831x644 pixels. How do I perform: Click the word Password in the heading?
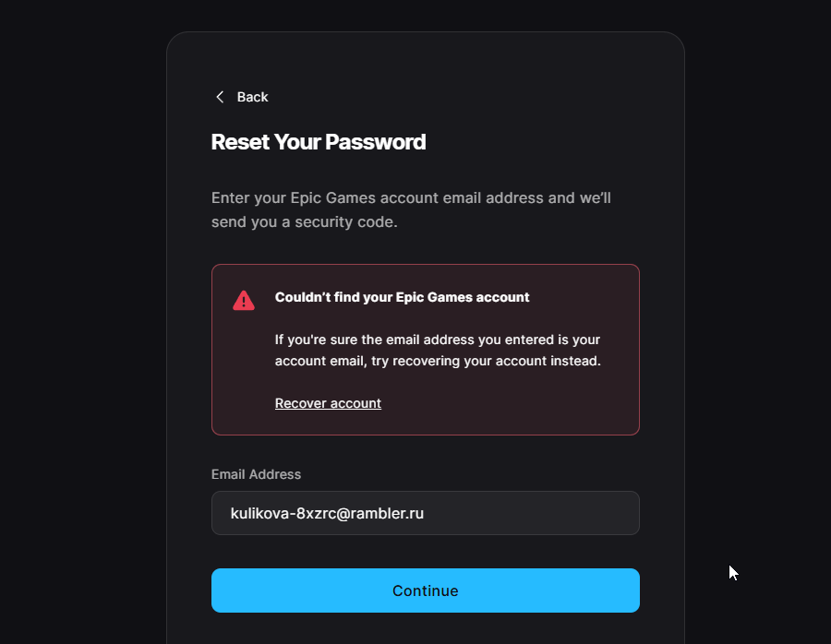pyautogui.click(x=375, y=142)
